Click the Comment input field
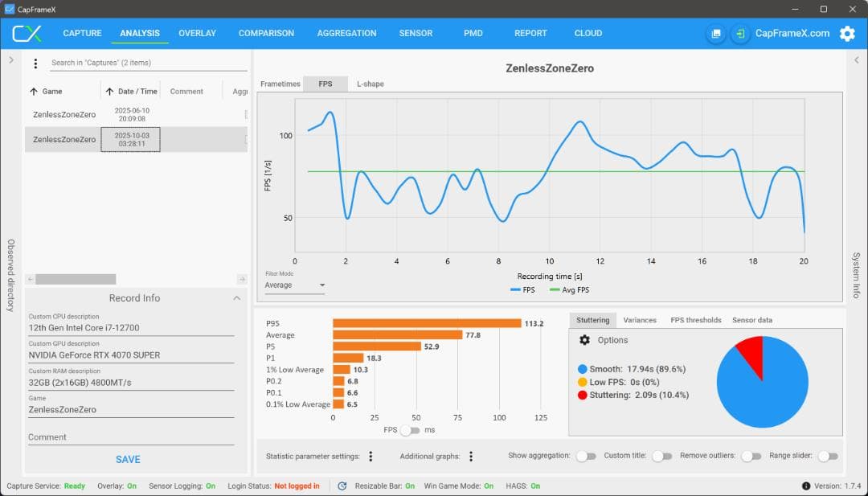Viewport: 868px width, 496px height. coord(131,437)
